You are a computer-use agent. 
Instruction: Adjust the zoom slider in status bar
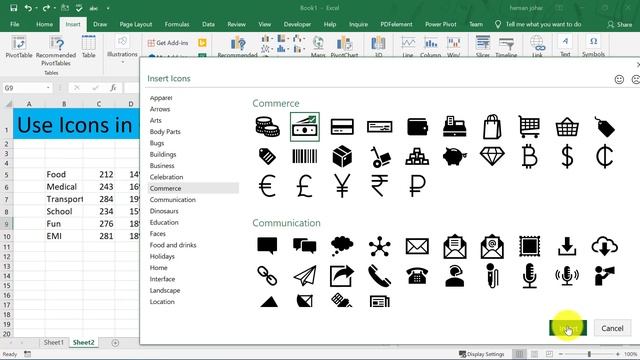[x=589, y=354]
